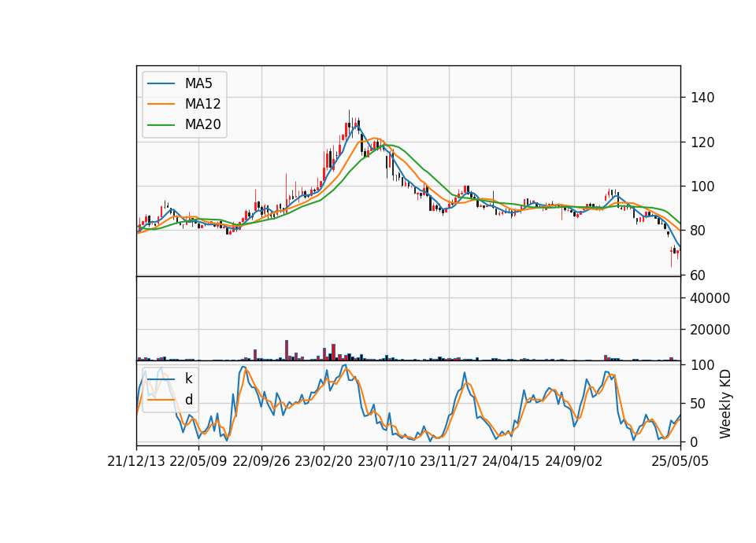Click the 23/07/10 date axis label

coord(386,461)
